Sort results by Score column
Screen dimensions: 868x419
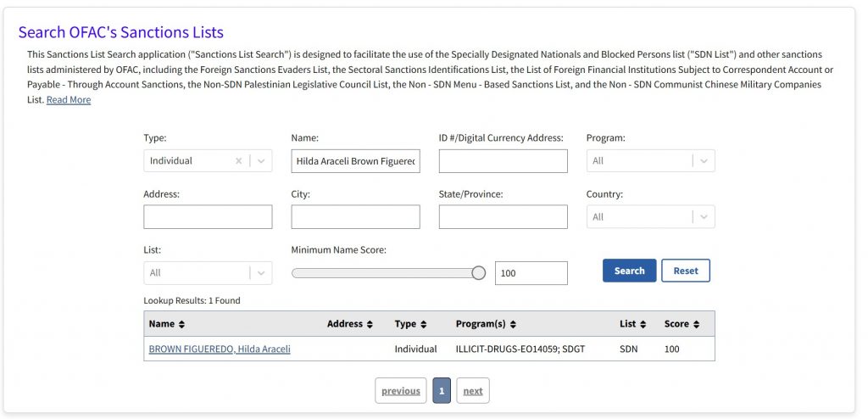[x=682, y=324]
